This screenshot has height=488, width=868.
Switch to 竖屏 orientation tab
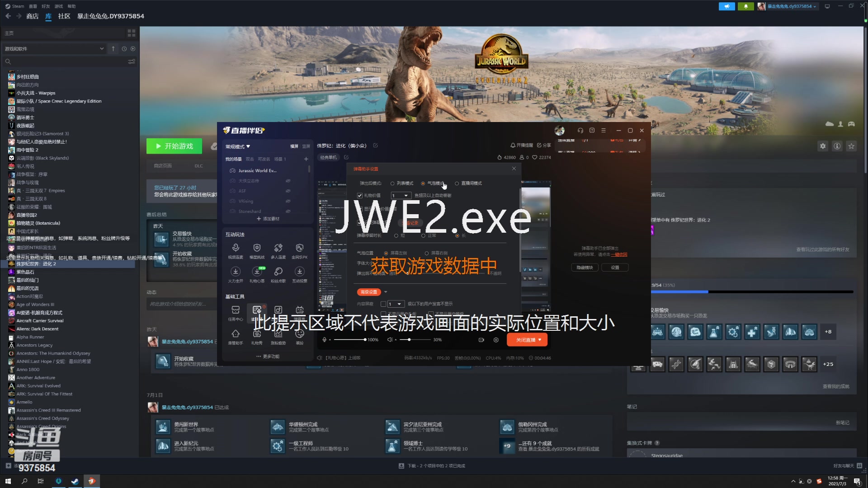(x=306, y=146)
